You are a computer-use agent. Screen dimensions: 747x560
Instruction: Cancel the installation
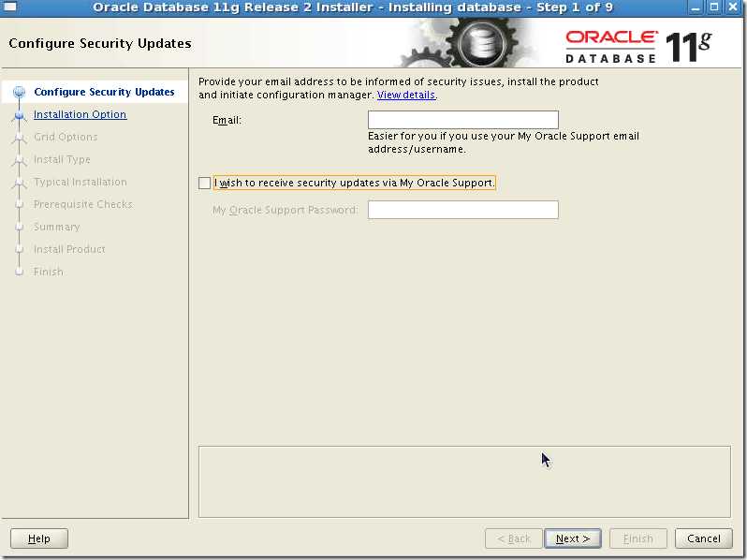(x=703, y=538)
